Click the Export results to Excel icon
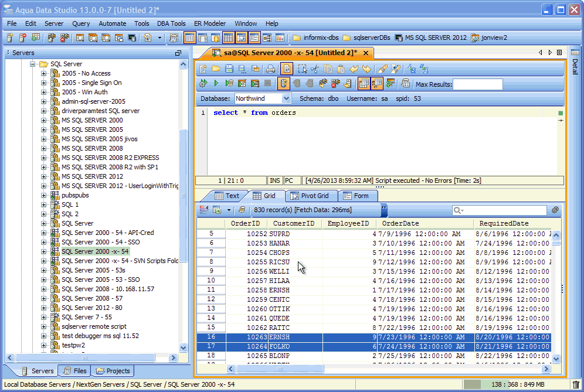Screen dimensions: 584x392 [x=217, y=210]
